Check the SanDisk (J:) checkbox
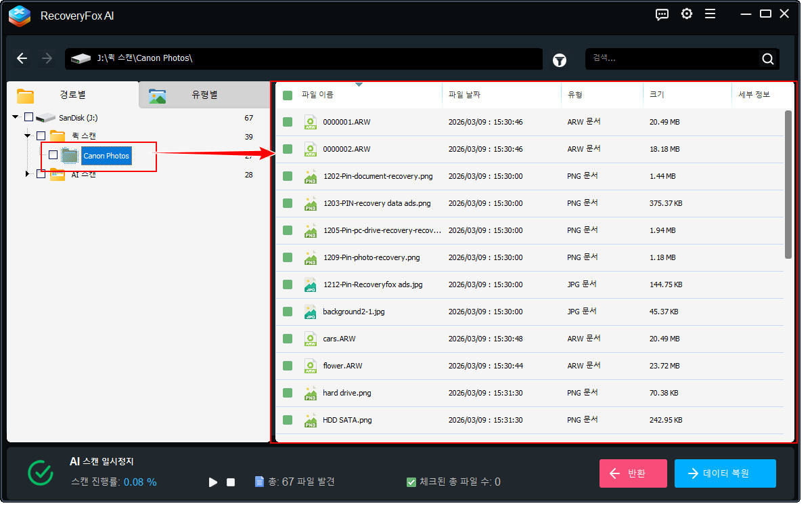 pos(28,116)
